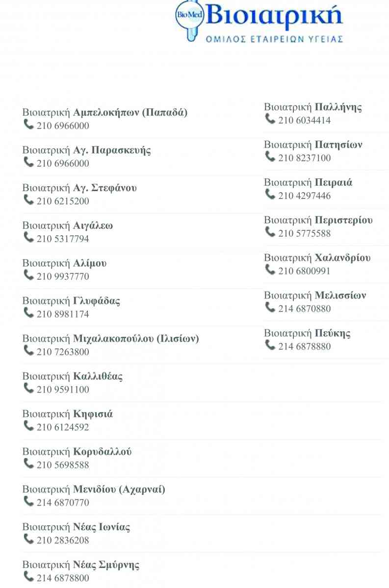
Task: Click phone icon beside 210 6215200
Action: pyautogui.click(x=29, y=200)
